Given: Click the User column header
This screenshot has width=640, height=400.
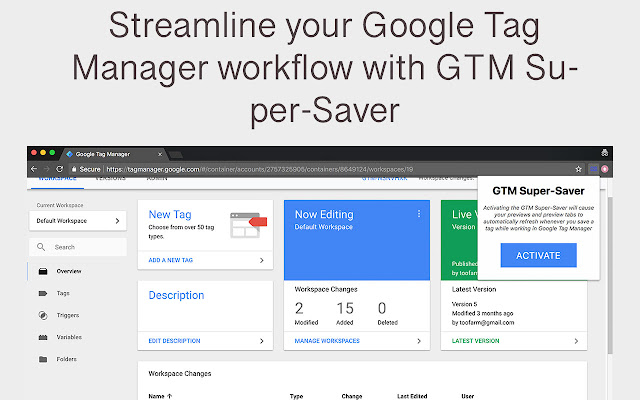Looking at the screenshot, I should pyautogui.click(x=468, y=396).
